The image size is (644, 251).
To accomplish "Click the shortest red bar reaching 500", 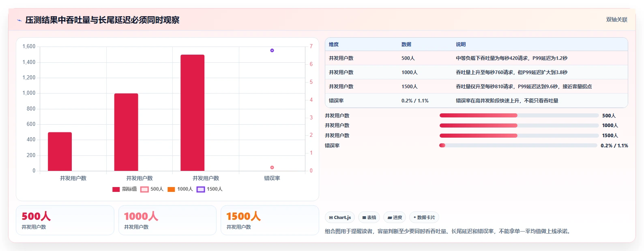I will click(x=60, y=151).
